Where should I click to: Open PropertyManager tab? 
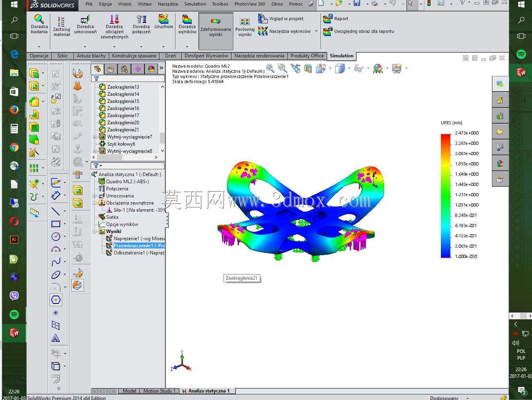[111, 69]
